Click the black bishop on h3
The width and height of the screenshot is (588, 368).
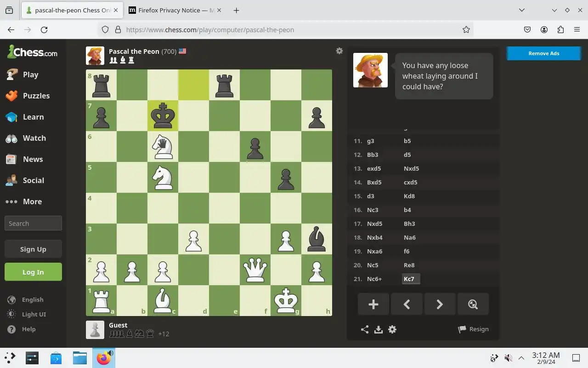click(317, 239)
